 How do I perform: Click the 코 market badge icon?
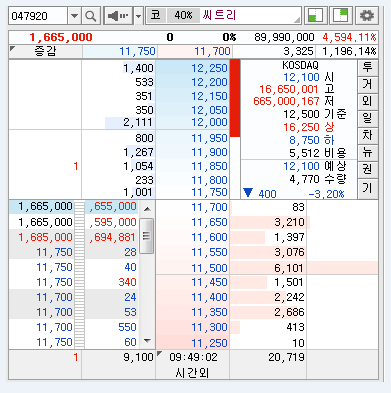(x=156, y=15)
